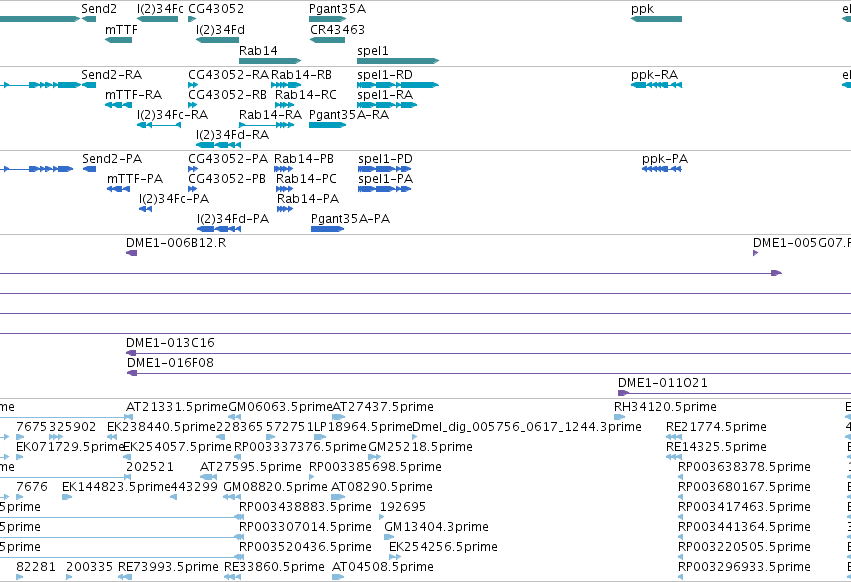
Task: Click the CG43052-PB protein label
Action: (x=227, y=179)
